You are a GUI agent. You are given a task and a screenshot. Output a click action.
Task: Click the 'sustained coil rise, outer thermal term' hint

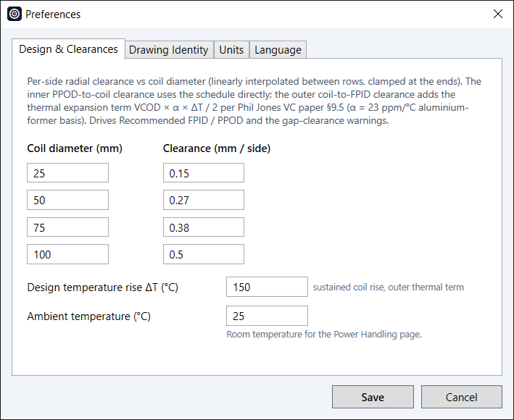click(x=388, y=287)
